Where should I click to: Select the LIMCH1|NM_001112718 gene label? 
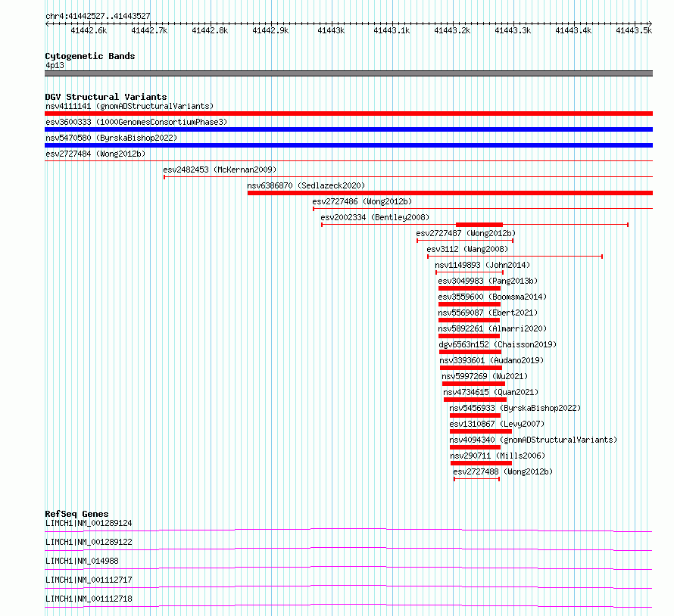(89, 599)
